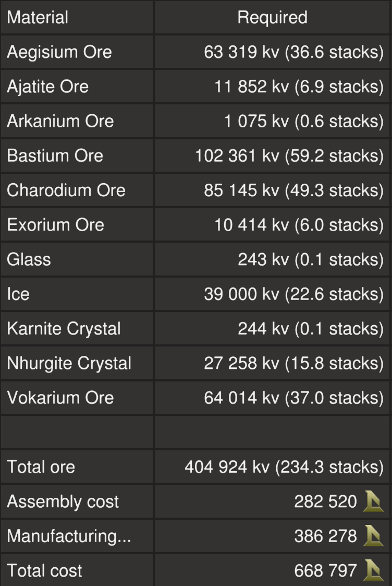Select the Exorium Ore material name
The width and height of the screenshot is (392, 586).
tap(55, 225)
